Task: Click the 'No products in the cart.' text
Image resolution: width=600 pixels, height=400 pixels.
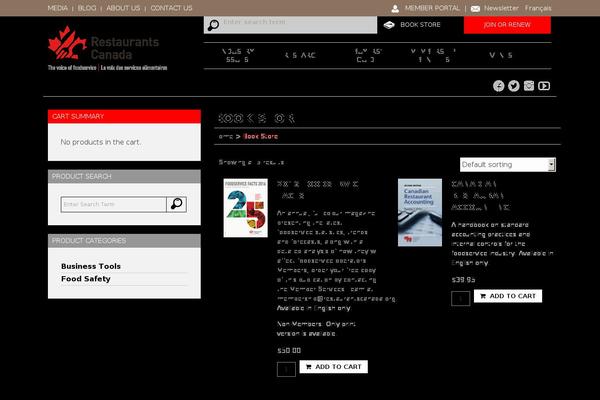Action: (x=101, y=142)
